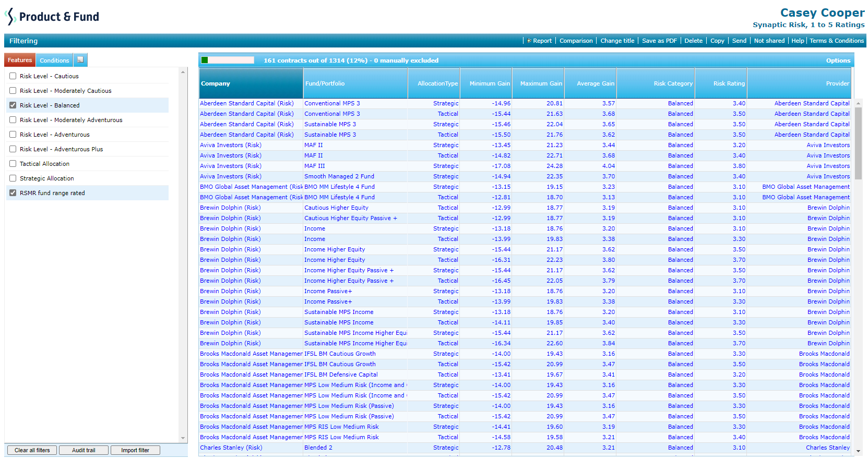Click the Product & Fund logo icon
The image size is (868, 459).
pyautogui.click(x=10, y=17)
